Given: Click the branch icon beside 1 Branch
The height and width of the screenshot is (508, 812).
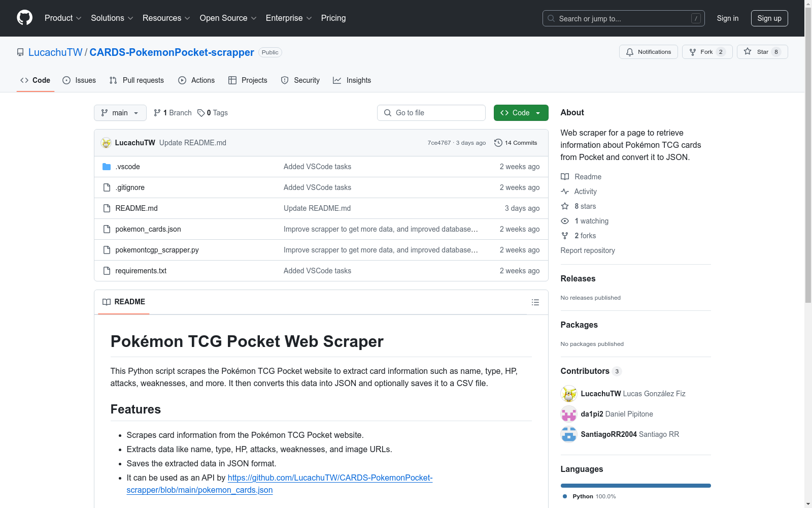Looking at the screenshot, I should tap(157, 113).
